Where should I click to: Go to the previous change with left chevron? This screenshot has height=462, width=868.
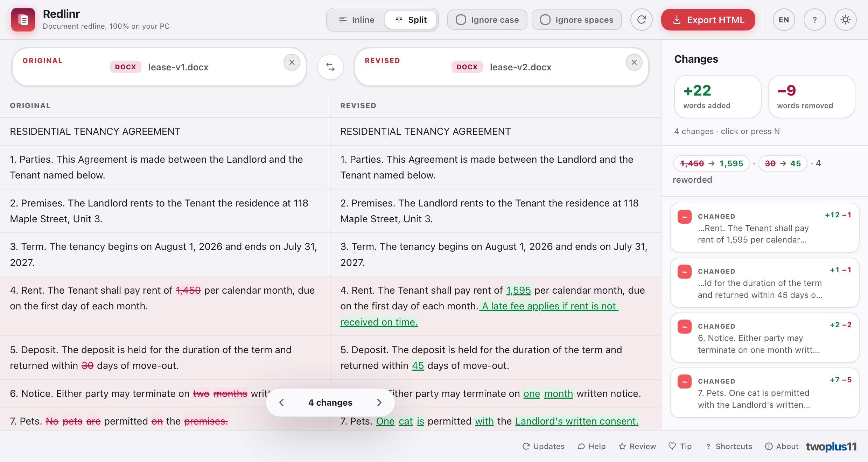click(281, 402)
